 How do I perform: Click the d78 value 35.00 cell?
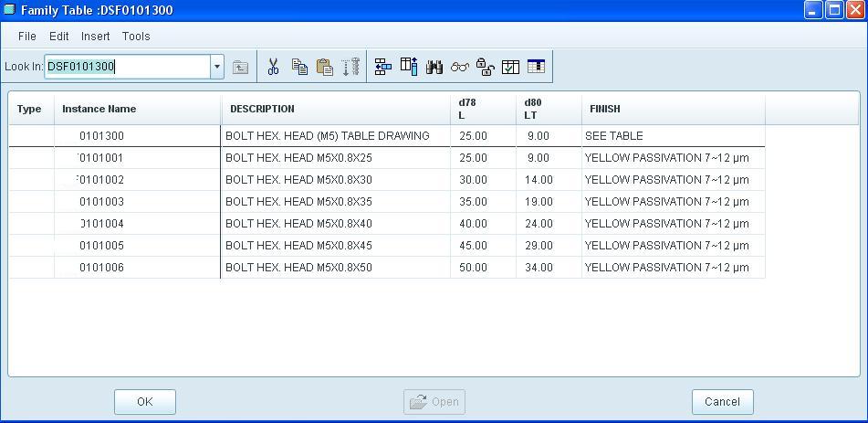coord(483,202)
